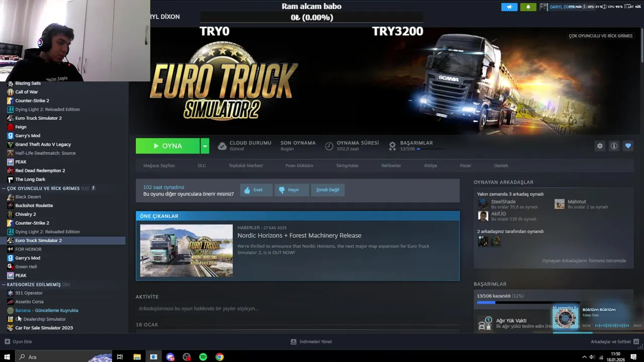This screenshot has height=362, width=644.
Task: Click Assetto Corsa game icon
Action: coord(10,302)
